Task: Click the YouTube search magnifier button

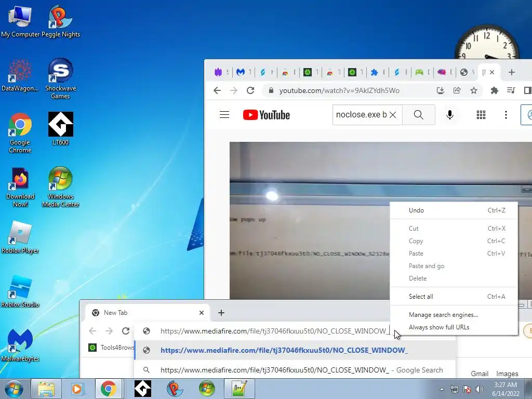Action: [x=419, y=115]
